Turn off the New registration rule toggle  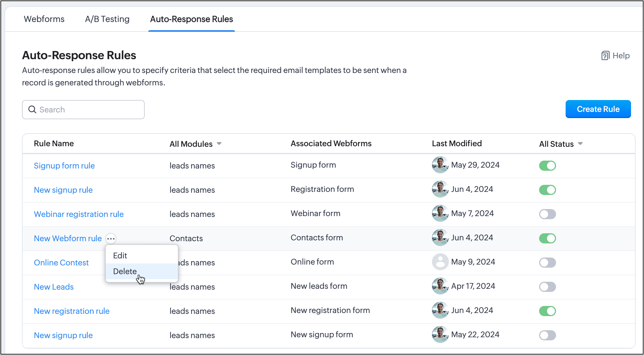(x=547, y=311)
